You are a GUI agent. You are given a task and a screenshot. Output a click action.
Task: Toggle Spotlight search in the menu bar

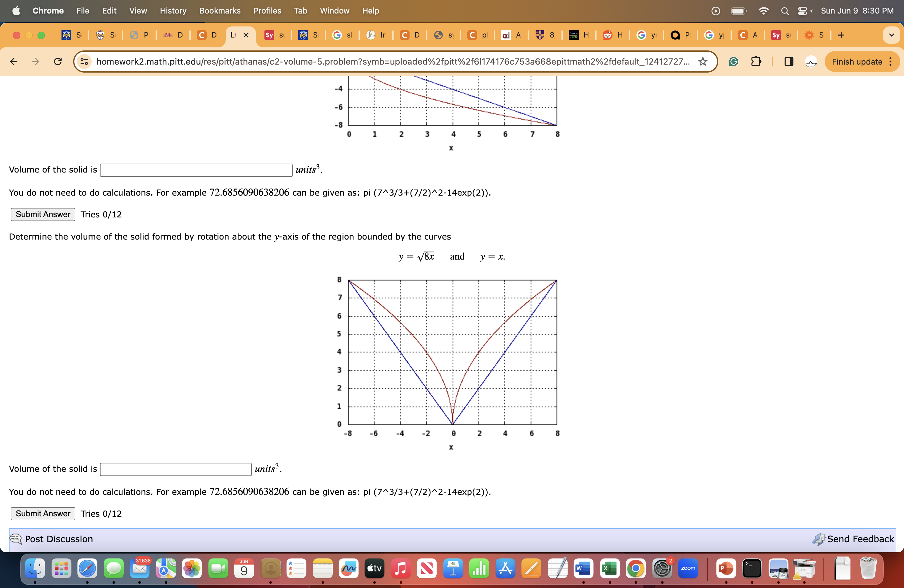point(785,11)
